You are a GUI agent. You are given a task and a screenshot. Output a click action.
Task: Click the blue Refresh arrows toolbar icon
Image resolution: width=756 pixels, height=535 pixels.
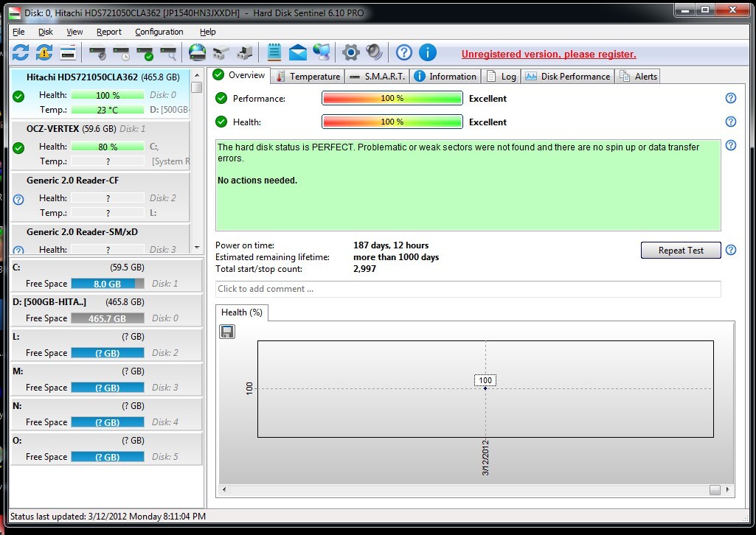(20, 52)
